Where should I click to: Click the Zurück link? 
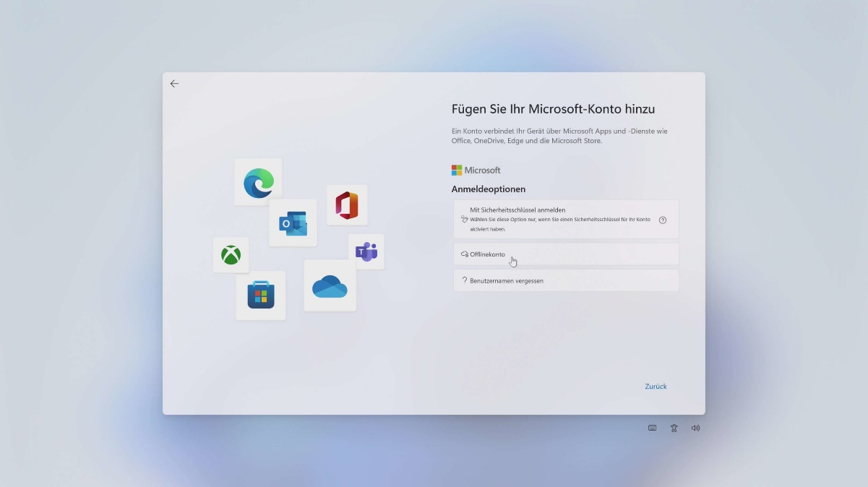656,387
